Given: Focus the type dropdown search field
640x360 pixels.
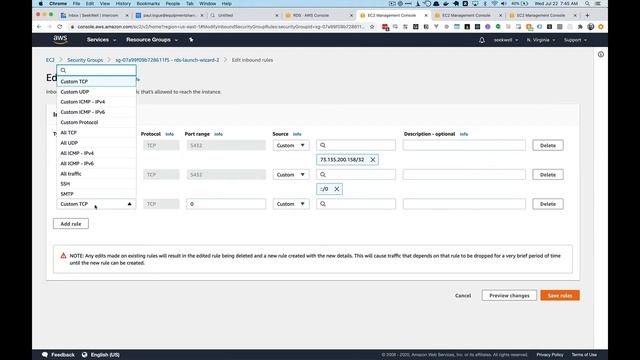Looking at the screenshot, I should (x=96, y=70).
